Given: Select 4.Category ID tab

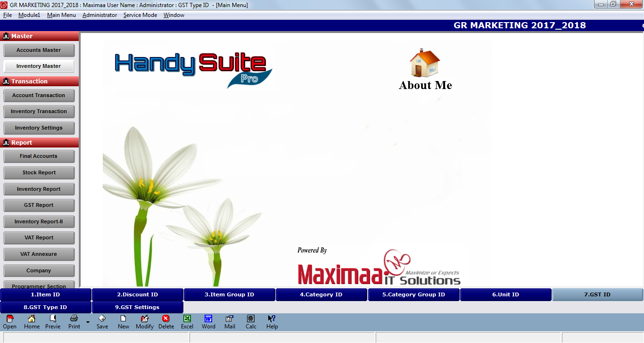Looking at the screenshot, I should [x=322, y=294].
